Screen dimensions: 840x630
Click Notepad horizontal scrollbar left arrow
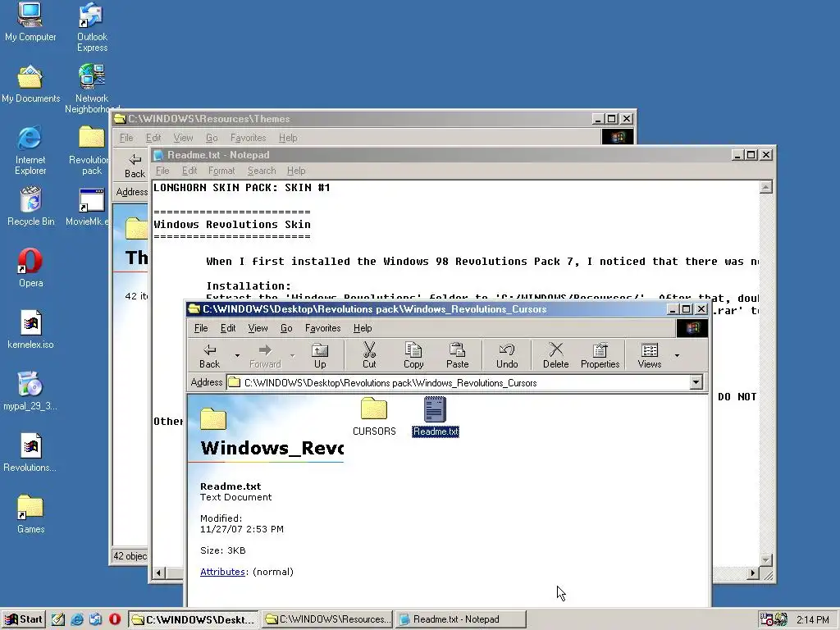(x=158, y=573)
